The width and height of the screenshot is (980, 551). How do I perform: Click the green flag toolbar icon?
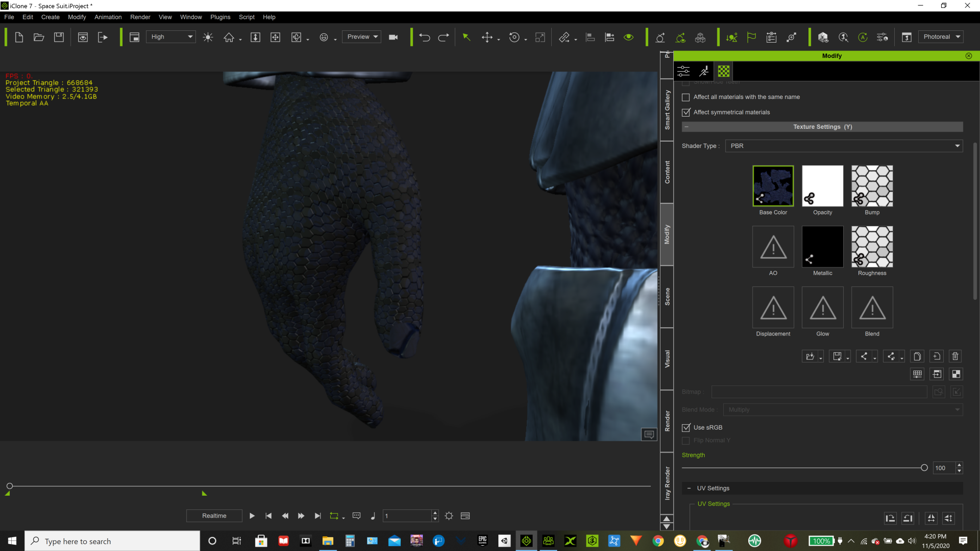click(751, 37)
